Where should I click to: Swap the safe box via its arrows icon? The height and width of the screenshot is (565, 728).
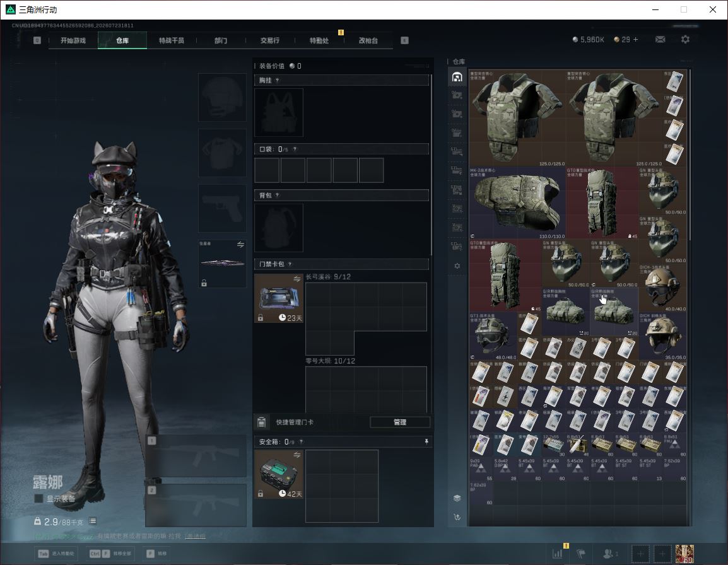pos(296,455)
